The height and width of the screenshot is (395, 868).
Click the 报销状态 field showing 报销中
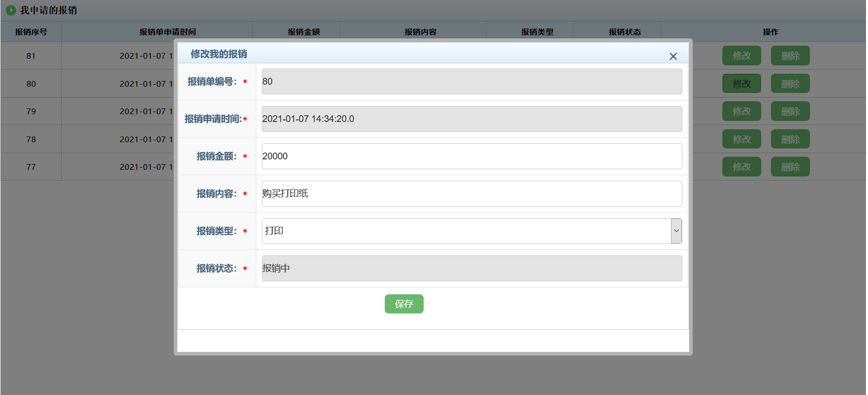(472, 268)
